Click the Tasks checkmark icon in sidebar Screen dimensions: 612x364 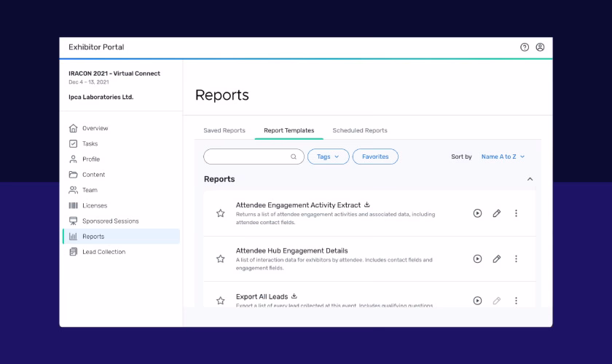[73, 143]
